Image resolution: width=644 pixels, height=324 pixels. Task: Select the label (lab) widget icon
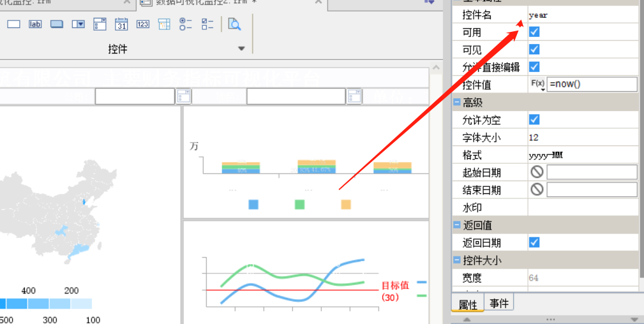pyautogui.click(x=35, y=24)
